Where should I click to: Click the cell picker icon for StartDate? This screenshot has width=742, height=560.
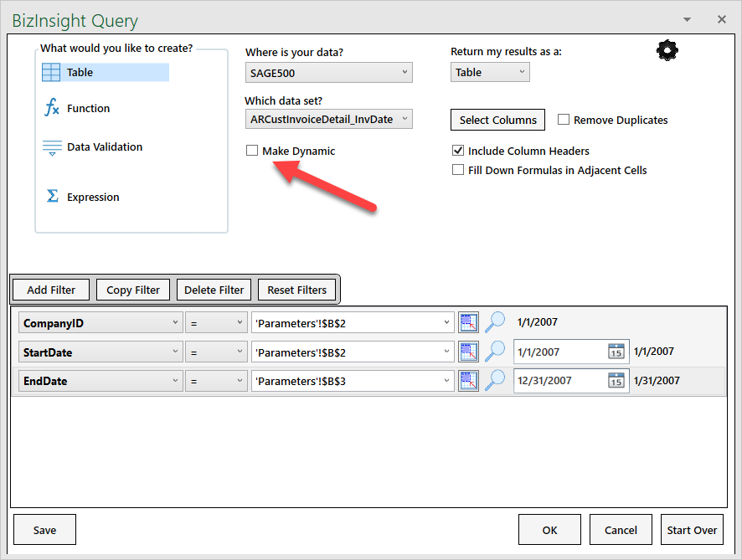click(x=468, y=352)
